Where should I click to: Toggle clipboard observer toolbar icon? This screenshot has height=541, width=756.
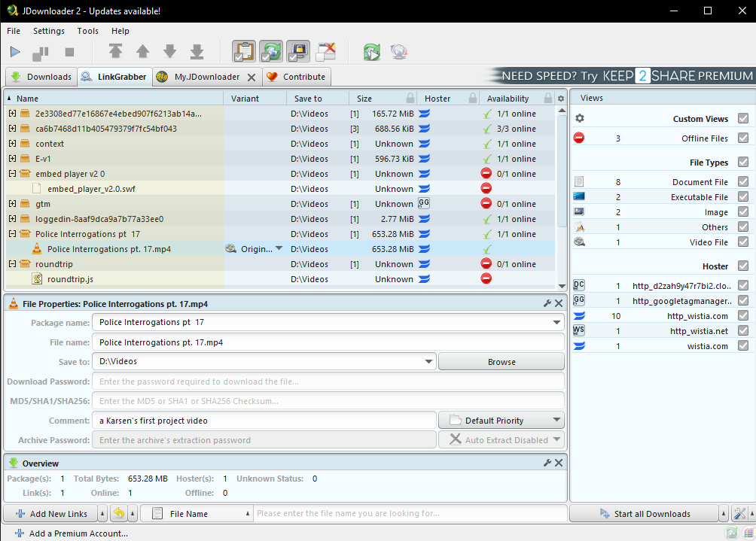pyautogui.click(x=244, y=51)
